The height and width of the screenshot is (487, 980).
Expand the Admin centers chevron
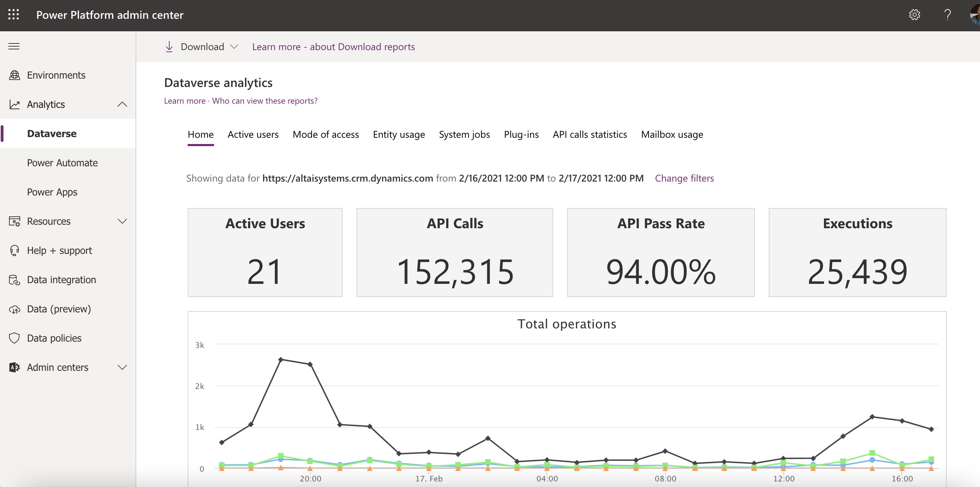122,367
